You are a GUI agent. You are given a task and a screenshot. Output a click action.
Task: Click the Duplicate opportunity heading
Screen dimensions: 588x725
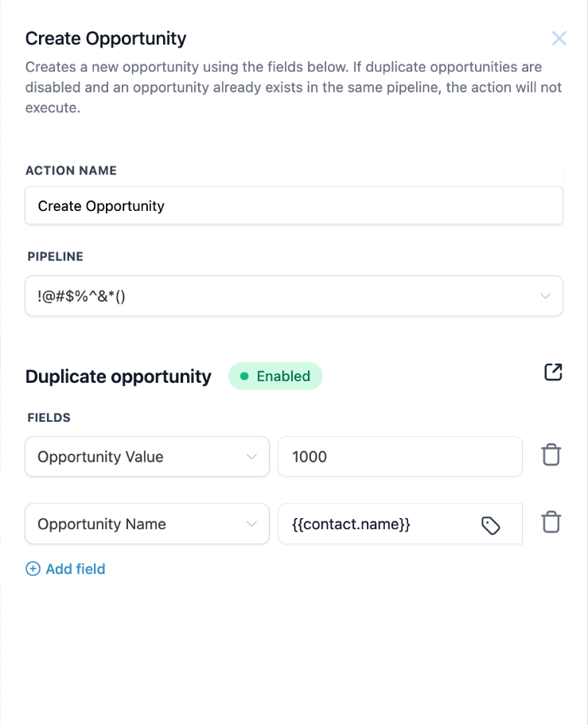pos(119,376)
